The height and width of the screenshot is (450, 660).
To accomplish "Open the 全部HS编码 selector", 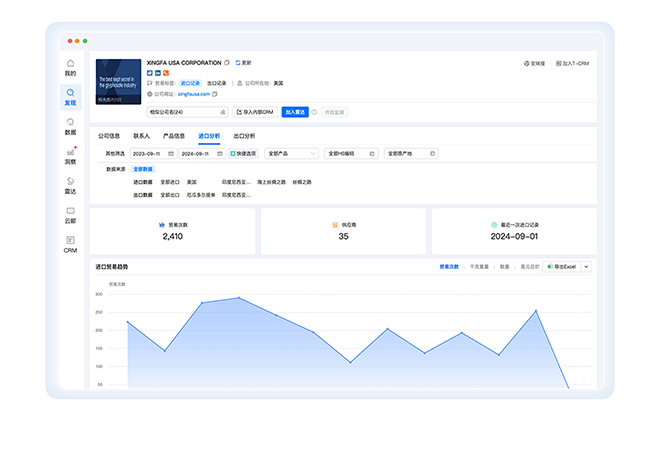I will point(351,154).
